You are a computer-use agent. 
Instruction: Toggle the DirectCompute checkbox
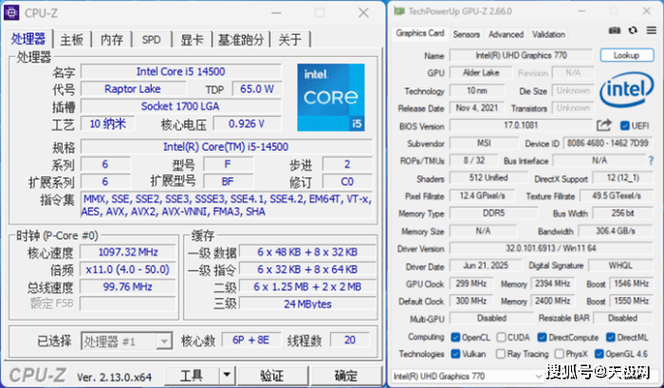click(x=542, y=337)
